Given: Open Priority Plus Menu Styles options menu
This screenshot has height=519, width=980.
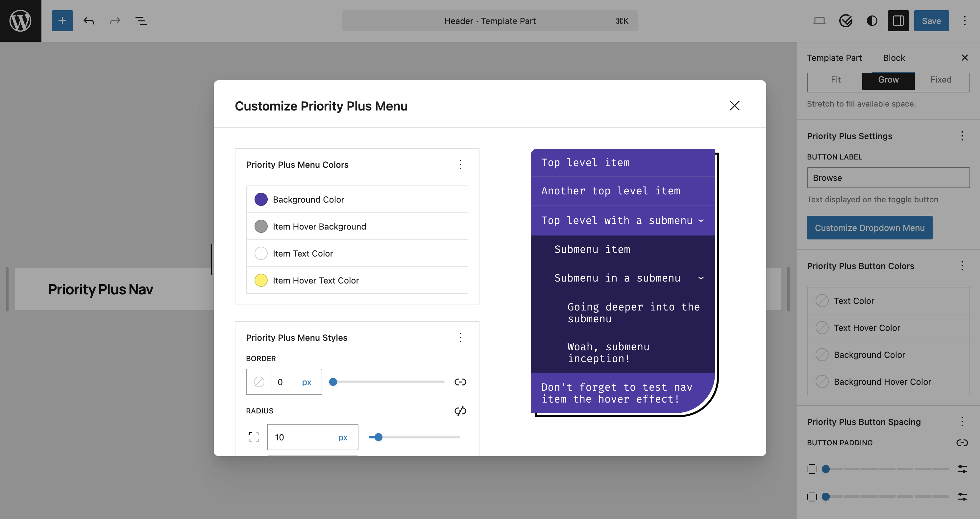Looking at the screenshot, I should coord(460,337).
